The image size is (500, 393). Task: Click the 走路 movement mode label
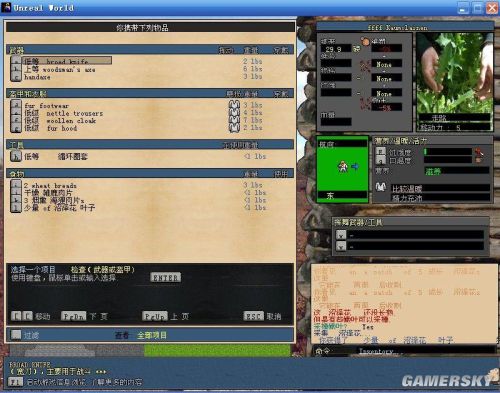439,118
